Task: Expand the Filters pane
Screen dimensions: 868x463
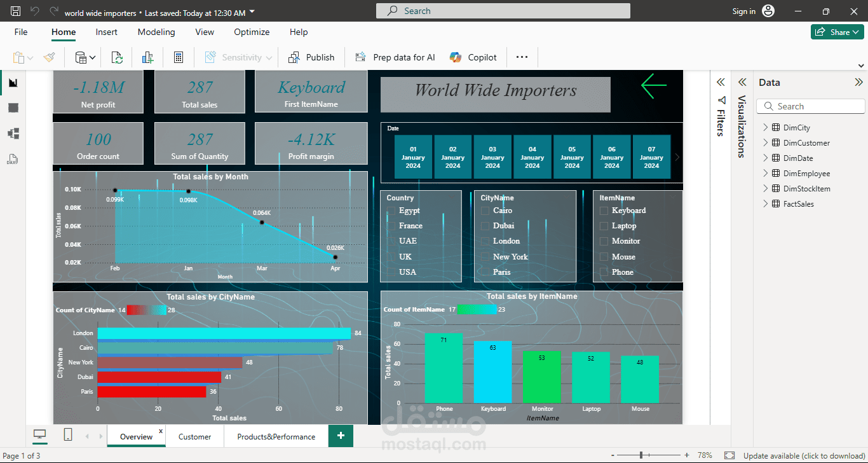Action: [x=721, y=82]
